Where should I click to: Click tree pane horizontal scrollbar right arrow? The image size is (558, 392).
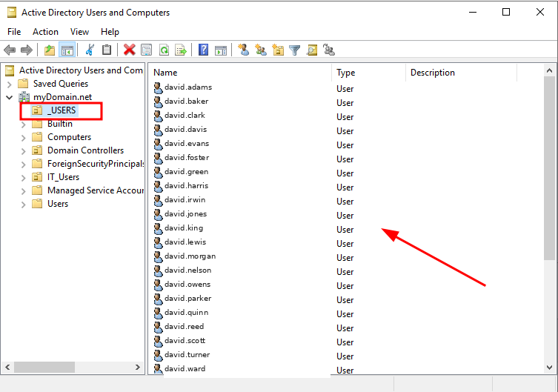pyautogui.click(x=137, y=367)
